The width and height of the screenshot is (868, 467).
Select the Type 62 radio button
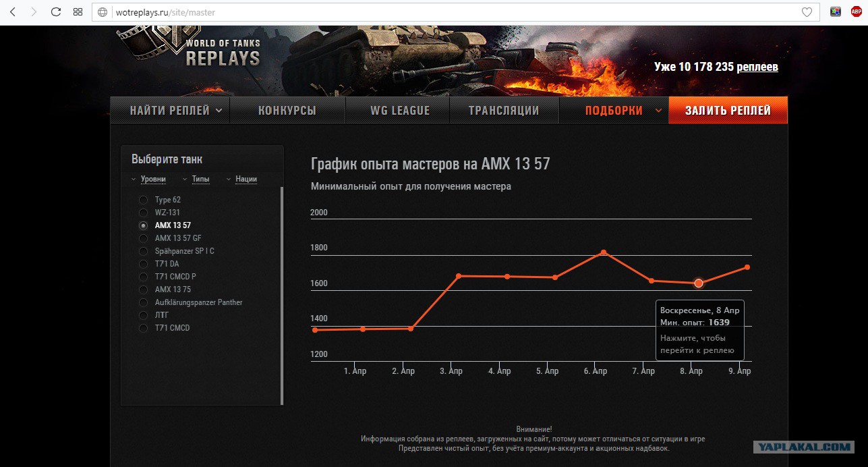tap(143, 200)
